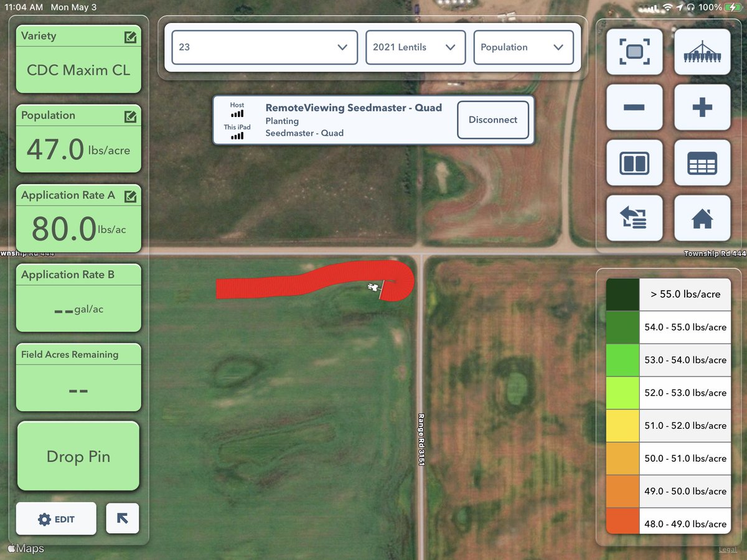The width and height of the screenshot is (747, 560).
Task: Tap the 53.0 - 54.0 lbs/acre legend label
Action: pos(685,360)
